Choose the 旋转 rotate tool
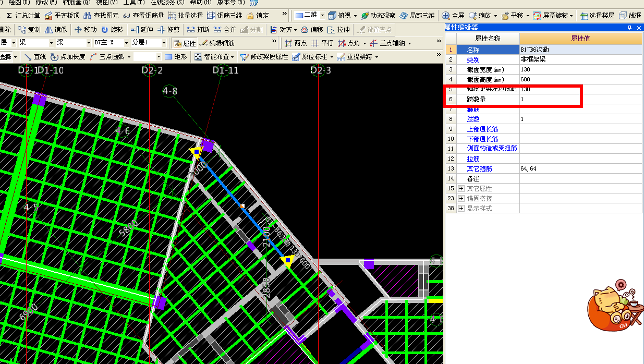644x364 pixels. (112, 30)
